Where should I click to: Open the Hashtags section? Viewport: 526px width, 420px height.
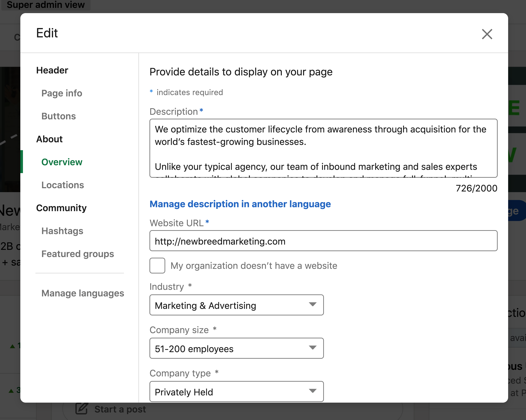(62, 231)
